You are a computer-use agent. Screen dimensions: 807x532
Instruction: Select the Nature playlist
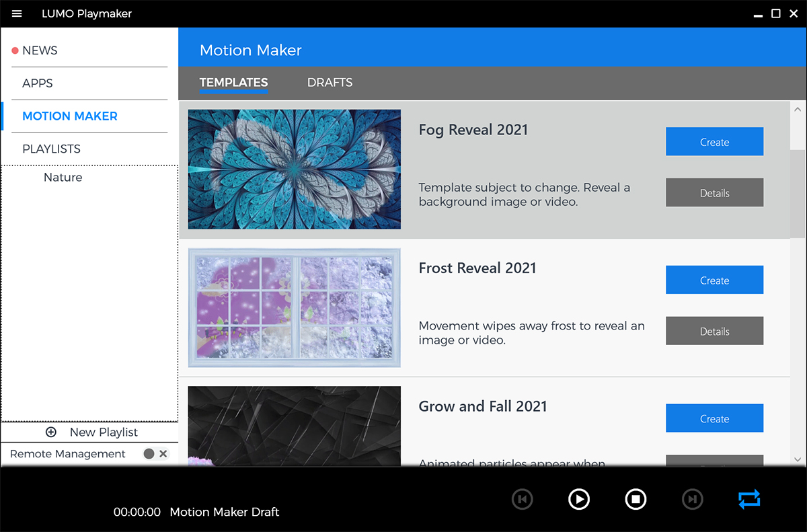point(63,178)
